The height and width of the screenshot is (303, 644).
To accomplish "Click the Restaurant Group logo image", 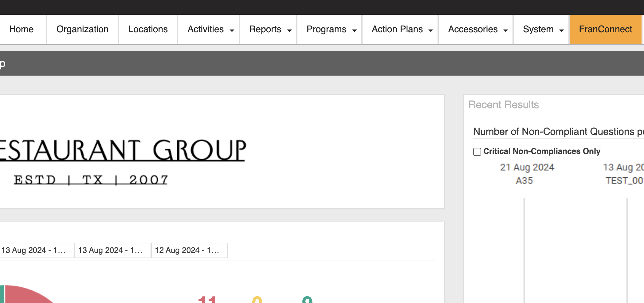I will 123,160.
